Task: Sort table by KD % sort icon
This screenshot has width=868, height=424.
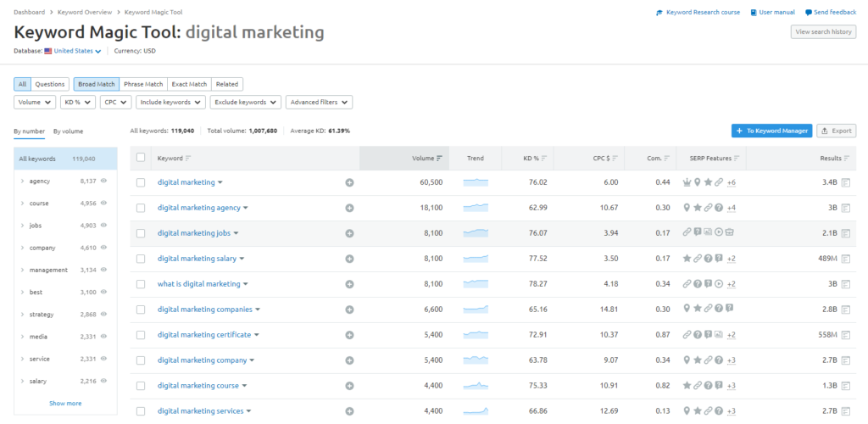Action: click(x=544, y=159)
